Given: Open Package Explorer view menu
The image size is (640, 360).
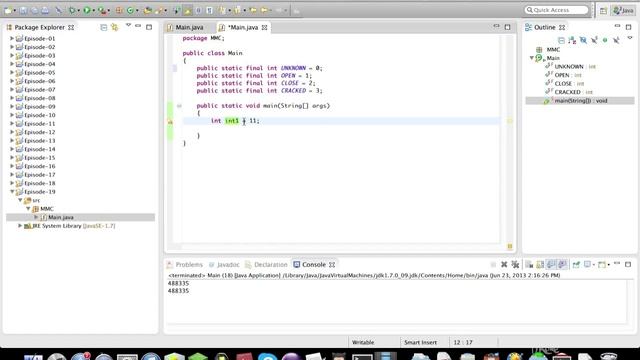Looking at the screenshot, I should (128, 25).
